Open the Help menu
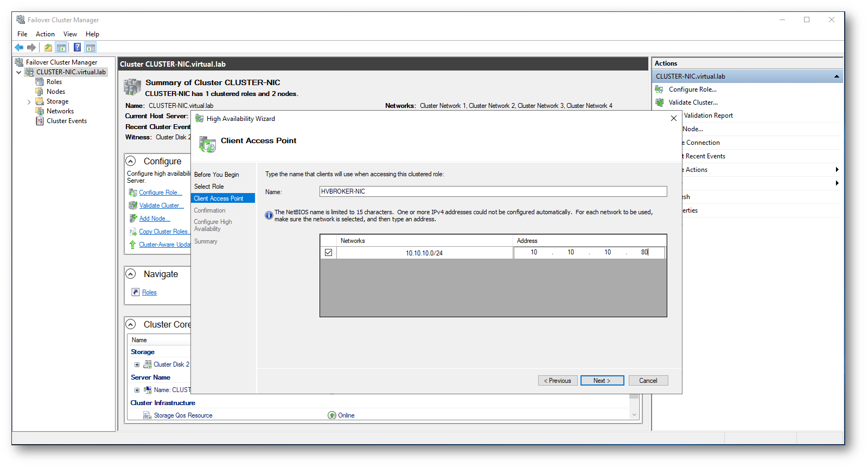868x468 pixels. click(92, 34)
